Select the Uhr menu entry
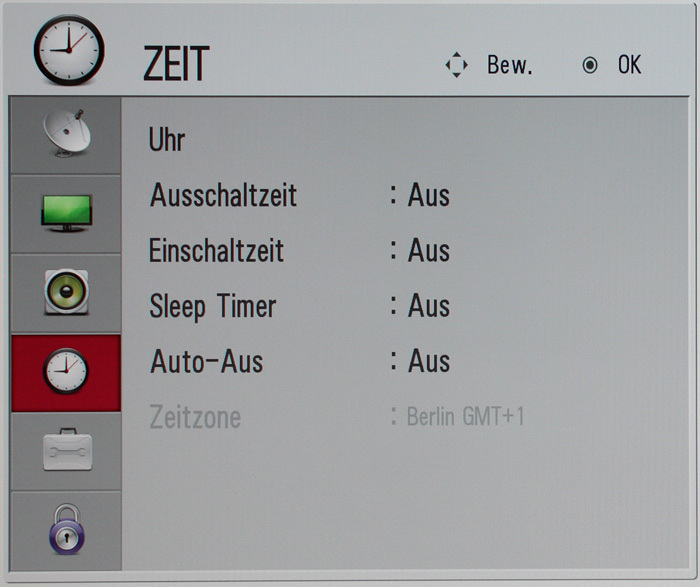This screenshot has height=587, width=700. (167, 139)
